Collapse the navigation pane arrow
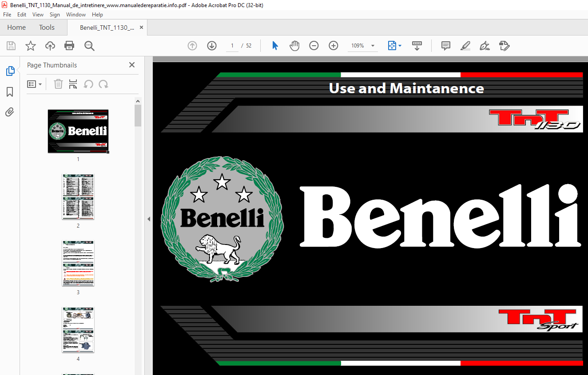Viewport: 588px width, 375px height. [x=149, y=219]
